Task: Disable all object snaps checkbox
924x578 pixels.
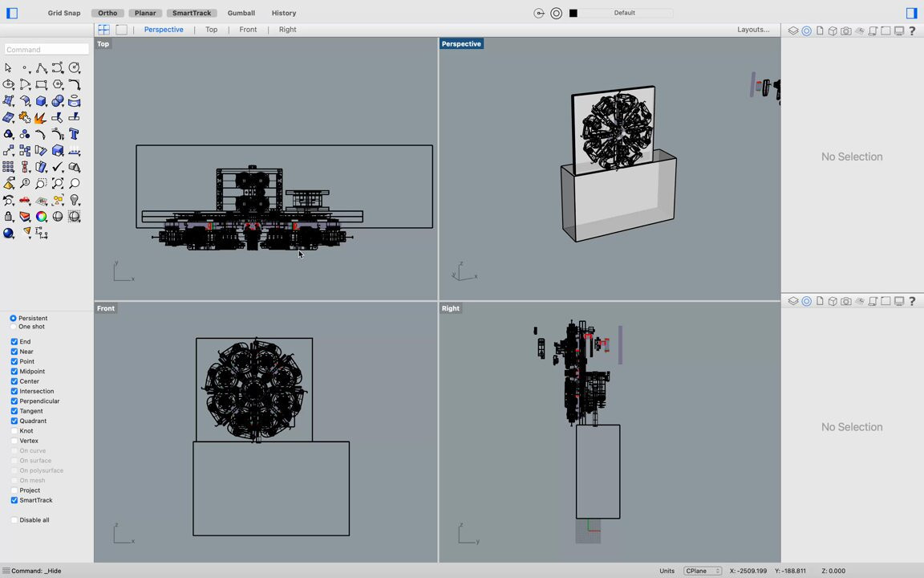Action: 14,520
